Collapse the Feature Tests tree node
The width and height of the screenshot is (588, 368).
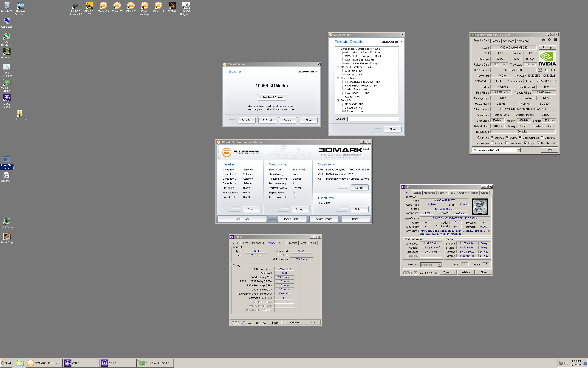pos(338,78)
